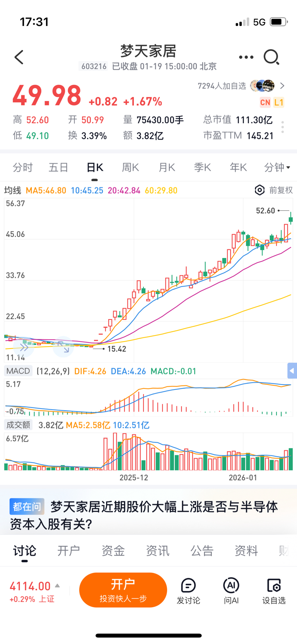297x644 pixels.
Task: Open the blue side panel arrow tab
Action: click(292, 371)
